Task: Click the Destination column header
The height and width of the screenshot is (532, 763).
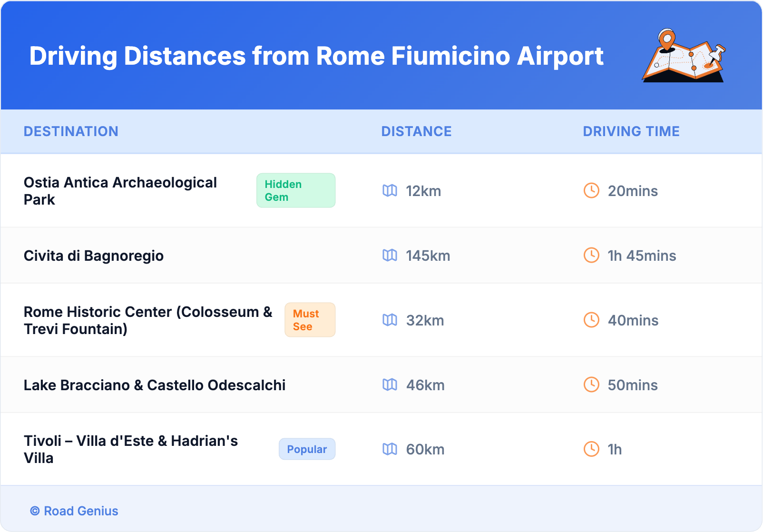Action: click(x=71, y=131)
